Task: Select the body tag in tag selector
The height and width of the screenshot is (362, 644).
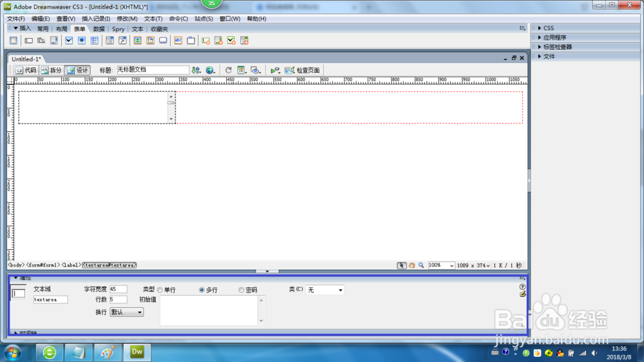Action: click(16, 265)
